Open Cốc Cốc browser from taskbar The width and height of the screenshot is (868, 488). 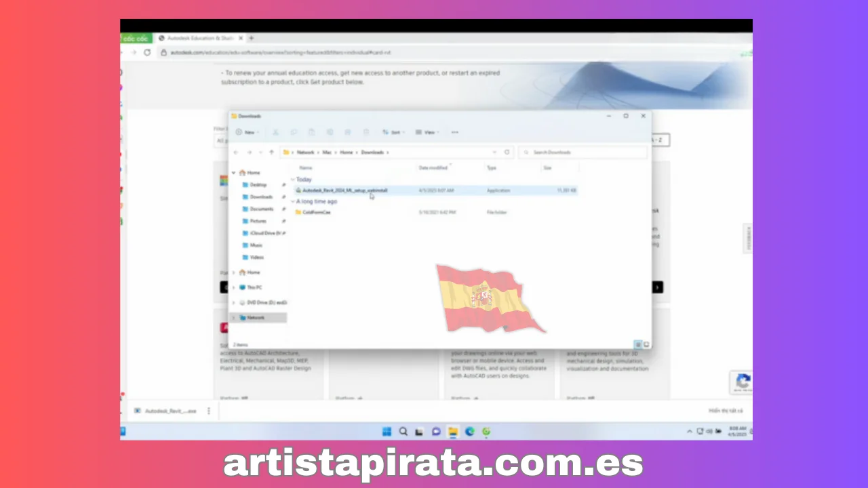[x=486, y=431]
